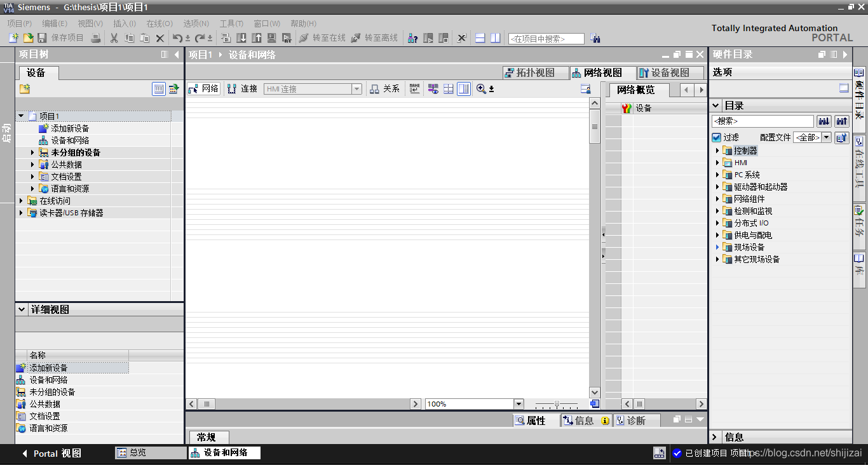Click the Upload from device icon
The width and height of the screenshot is (868, 465).
[x=257, y=38]
